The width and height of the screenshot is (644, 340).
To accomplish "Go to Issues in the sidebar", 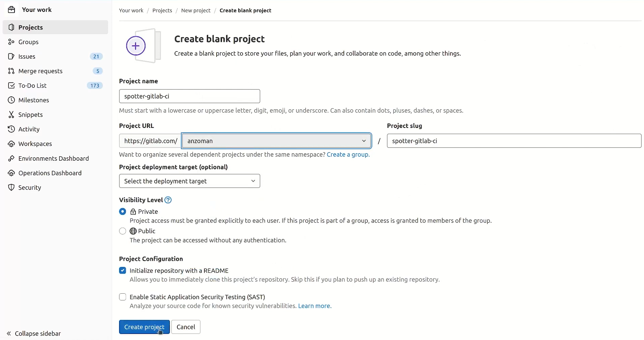I will [27, 56].
